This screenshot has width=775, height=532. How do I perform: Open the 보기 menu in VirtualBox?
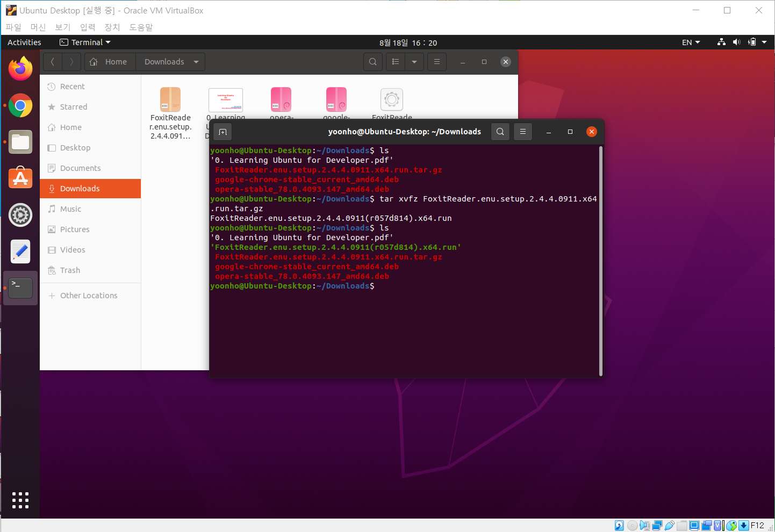(x=63, y=27)
